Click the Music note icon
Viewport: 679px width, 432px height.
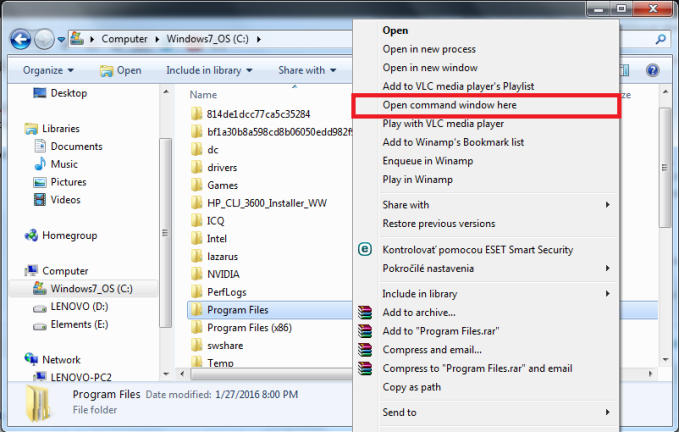point(40,164)
